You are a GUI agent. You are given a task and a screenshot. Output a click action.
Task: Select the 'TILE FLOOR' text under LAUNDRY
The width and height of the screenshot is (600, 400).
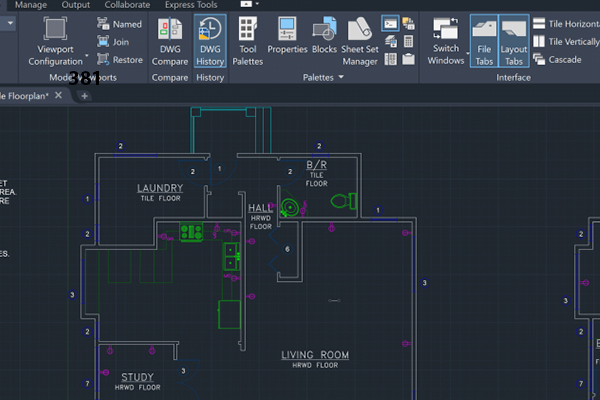pyautogui.click(x=160, y=198)
